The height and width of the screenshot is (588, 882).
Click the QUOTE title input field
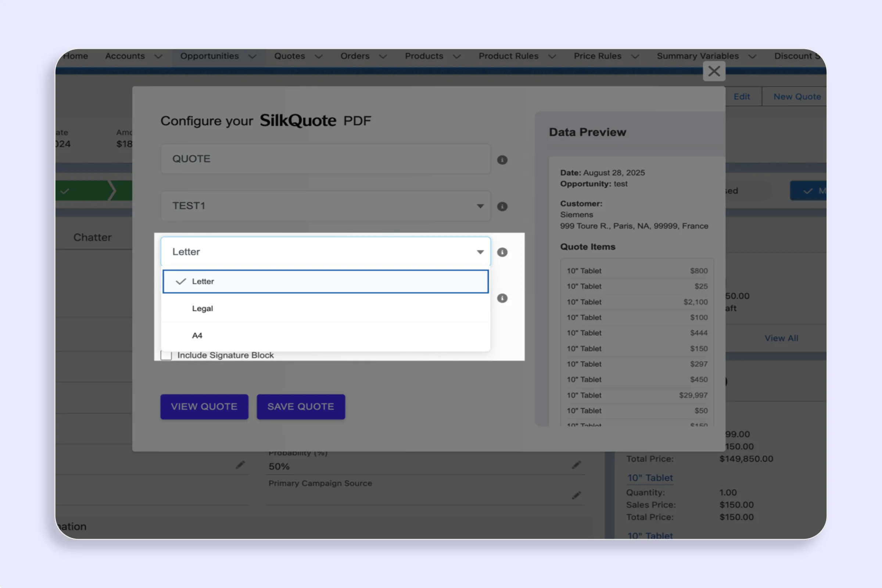point(325,159)
